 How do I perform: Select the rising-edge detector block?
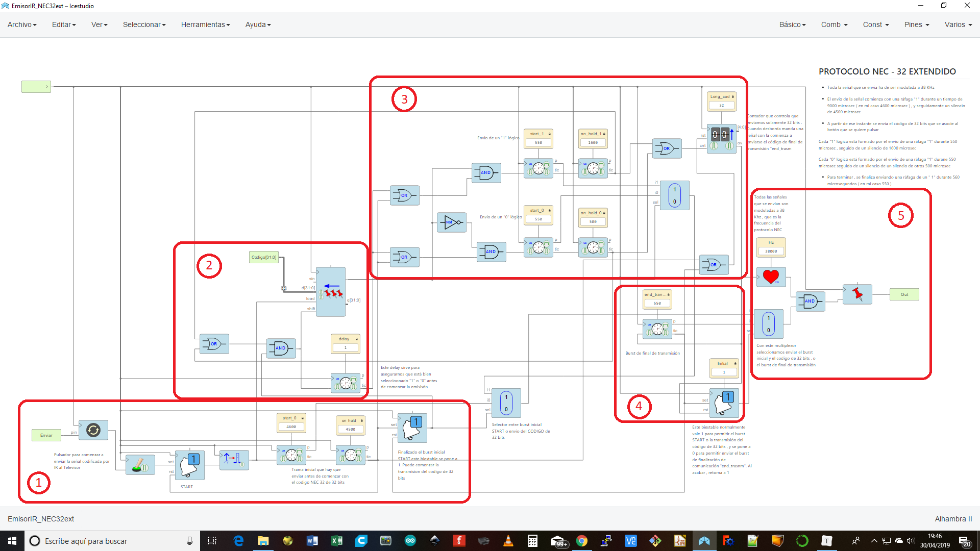234,459
